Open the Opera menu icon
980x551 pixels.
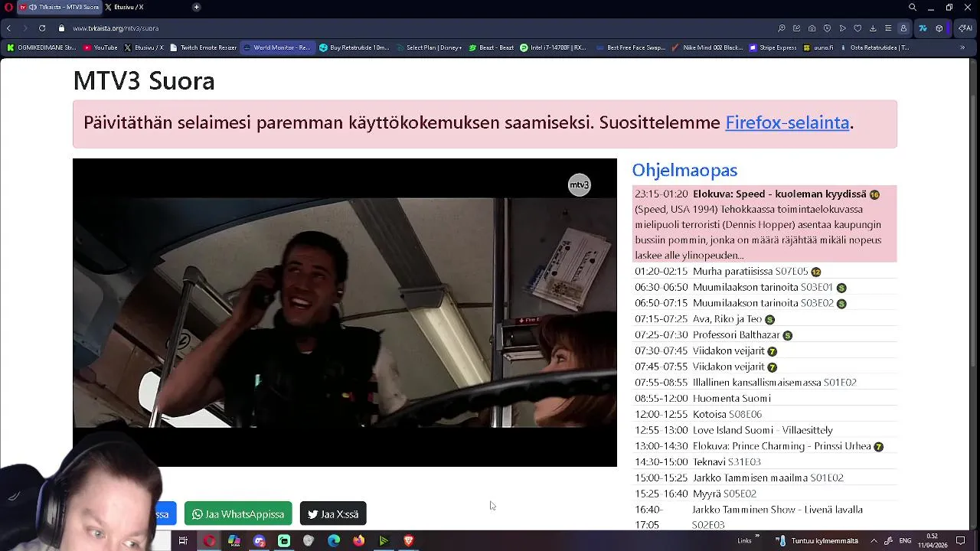pyautogui.click(x=8, y=7)
